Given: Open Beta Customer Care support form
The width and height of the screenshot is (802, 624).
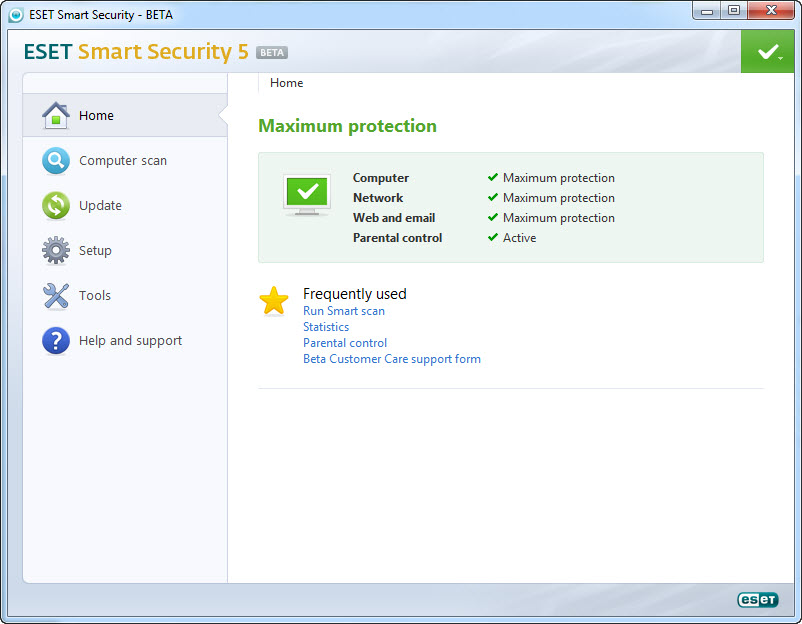Looking at the screenshot, I should (x=391, y=359).
